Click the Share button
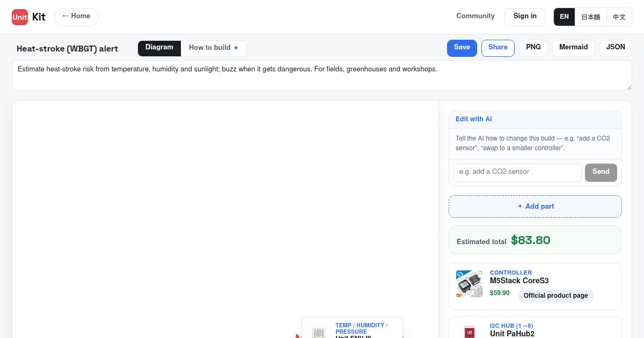This screenshot has width=644, height=338. click(498, 48)
